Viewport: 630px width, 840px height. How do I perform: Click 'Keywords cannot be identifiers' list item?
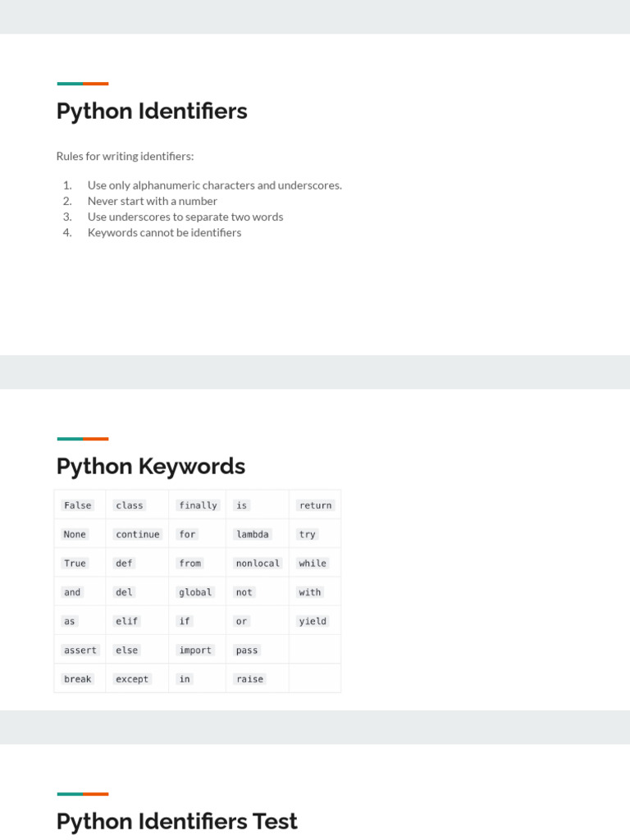point(164,232)
